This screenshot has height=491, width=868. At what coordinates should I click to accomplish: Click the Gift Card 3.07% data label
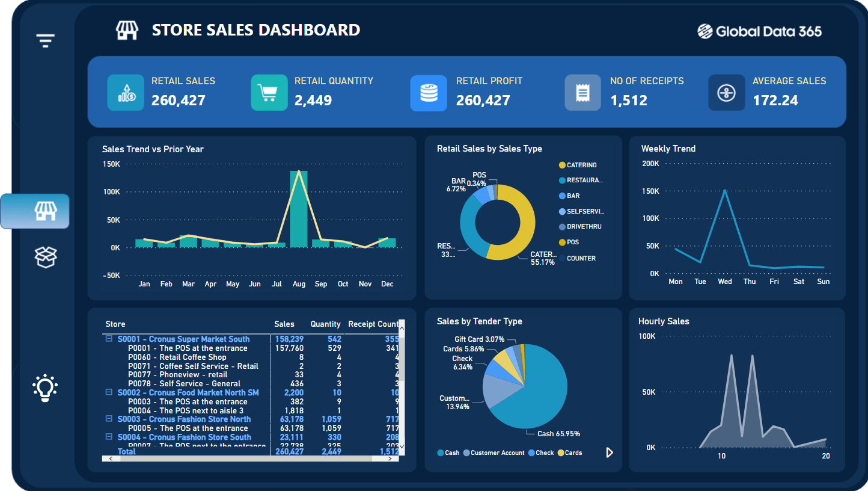479,339
